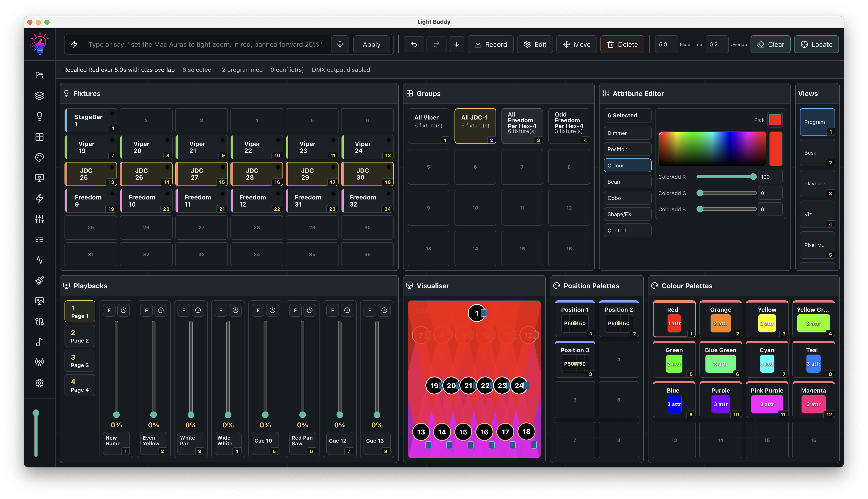The image size is (868, 499).
Task: Click the Pick colour swatch
Action: [x=775, y=120]
